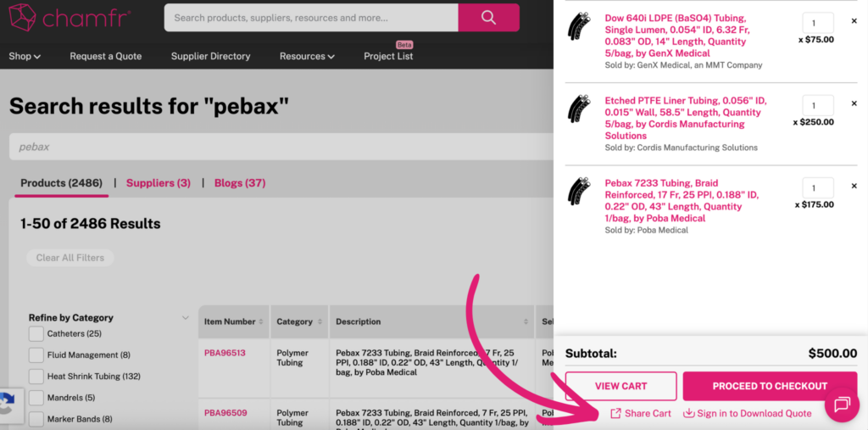Image resolution: width=868 pixels, height=430 pixels.
Task: Check the Fluid Management (8) filter
Action: tap(36, 355)
